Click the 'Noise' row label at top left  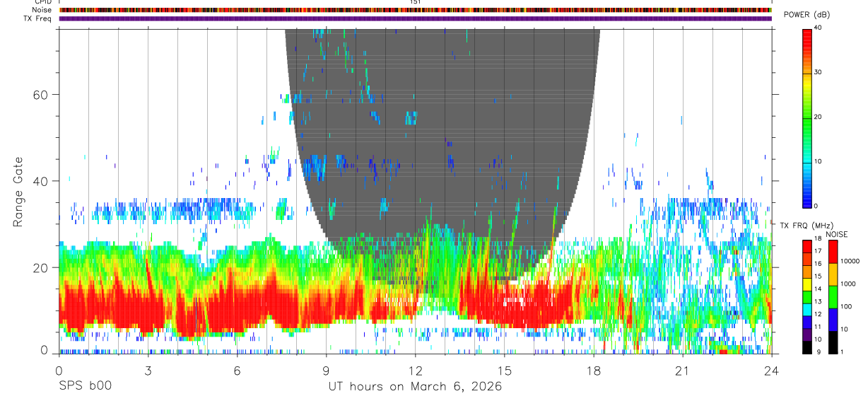pyautogui.click(x=42, y=11)
